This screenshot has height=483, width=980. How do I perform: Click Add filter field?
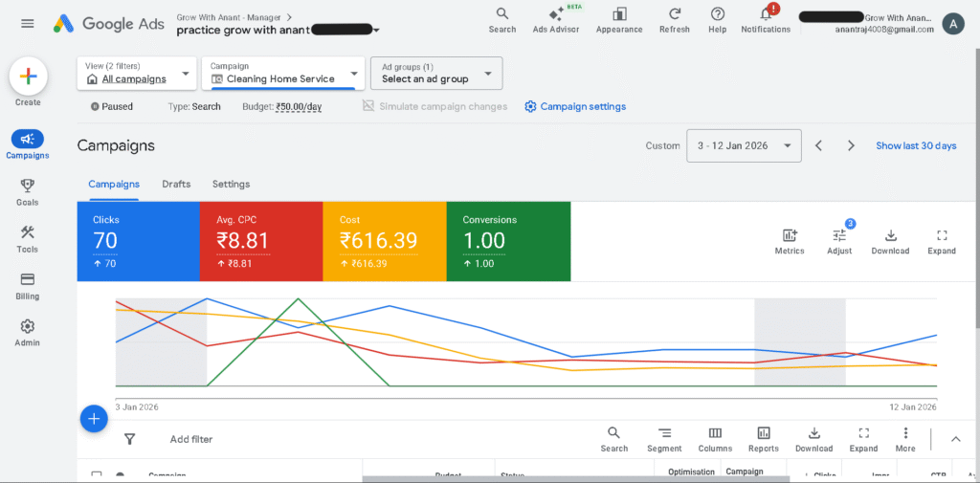[191, 439]
